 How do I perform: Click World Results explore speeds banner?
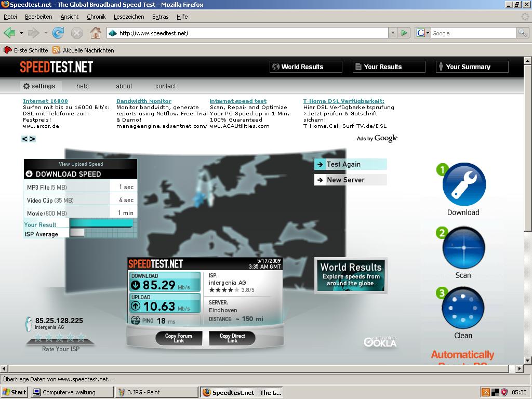click(x=351, y=275)
